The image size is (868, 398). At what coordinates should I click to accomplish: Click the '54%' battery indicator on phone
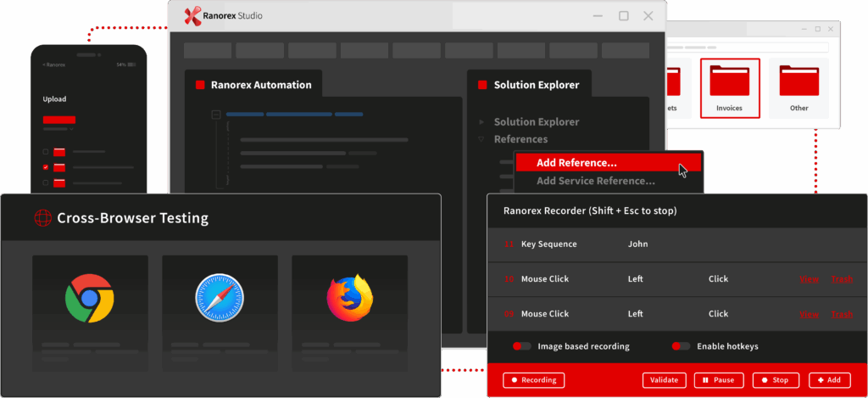point(120,64)
